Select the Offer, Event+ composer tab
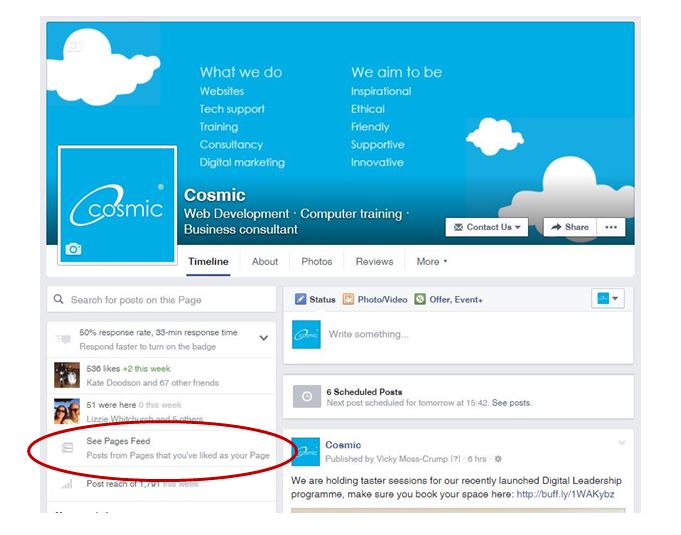This screenshot has width=681, height=535. click(449, 299)
